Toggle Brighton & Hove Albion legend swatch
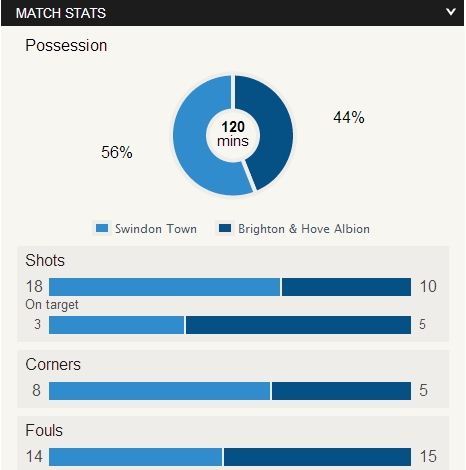Screen dimensions: 466x470 225,228
